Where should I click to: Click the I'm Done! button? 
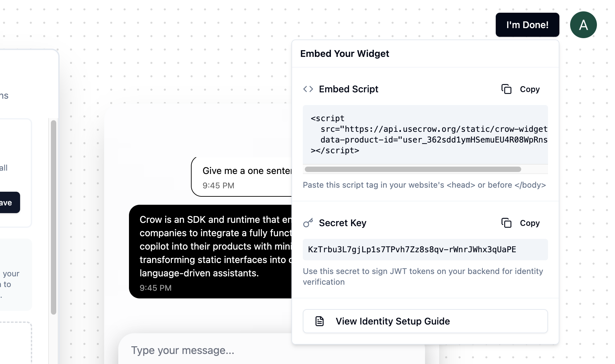527,24
